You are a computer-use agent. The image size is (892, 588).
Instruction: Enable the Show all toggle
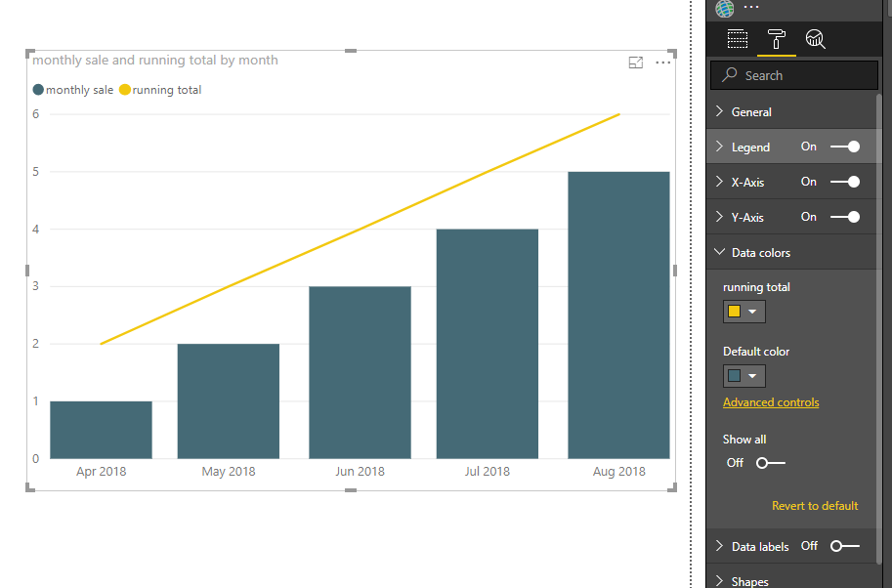[x=771, y=463]
